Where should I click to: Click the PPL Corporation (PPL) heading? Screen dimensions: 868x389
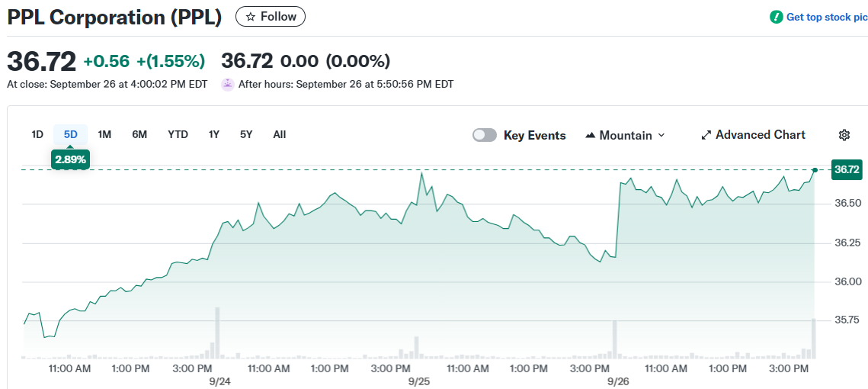pyautogui.click(x=114, y=18)
